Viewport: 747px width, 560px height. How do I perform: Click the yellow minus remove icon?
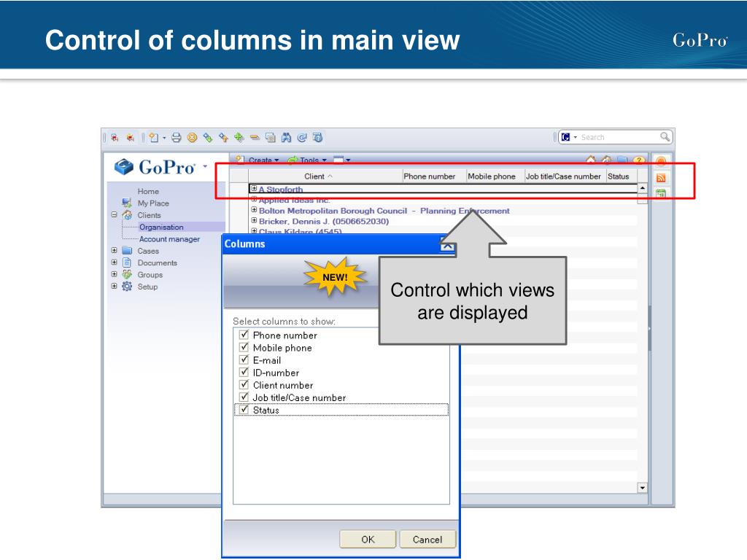(255, 138)
